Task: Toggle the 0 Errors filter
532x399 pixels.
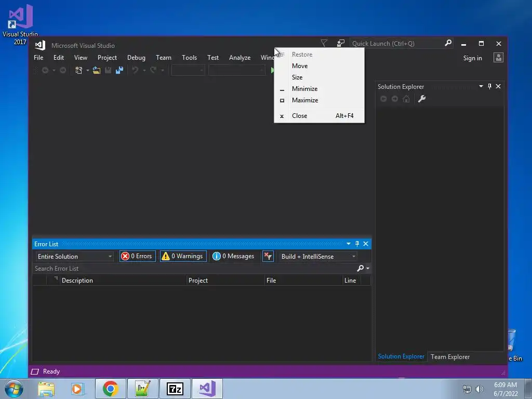Action: (137, 256)
